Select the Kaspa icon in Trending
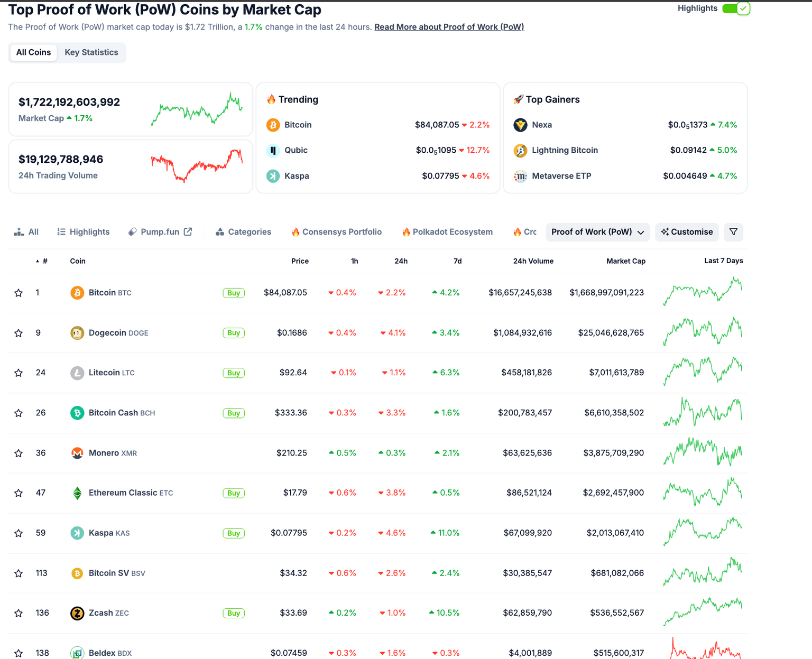812x659 pixels. 273,175
